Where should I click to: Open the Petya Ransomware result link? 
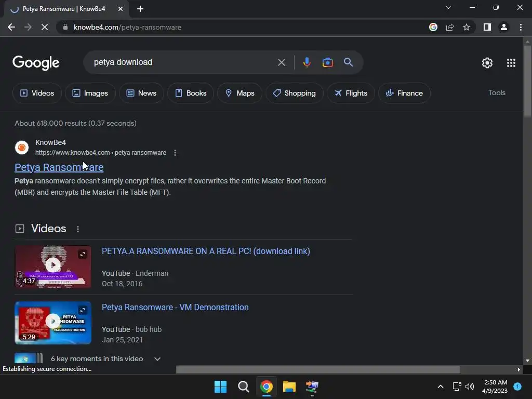pyautogui.click(x=59, y=167)
